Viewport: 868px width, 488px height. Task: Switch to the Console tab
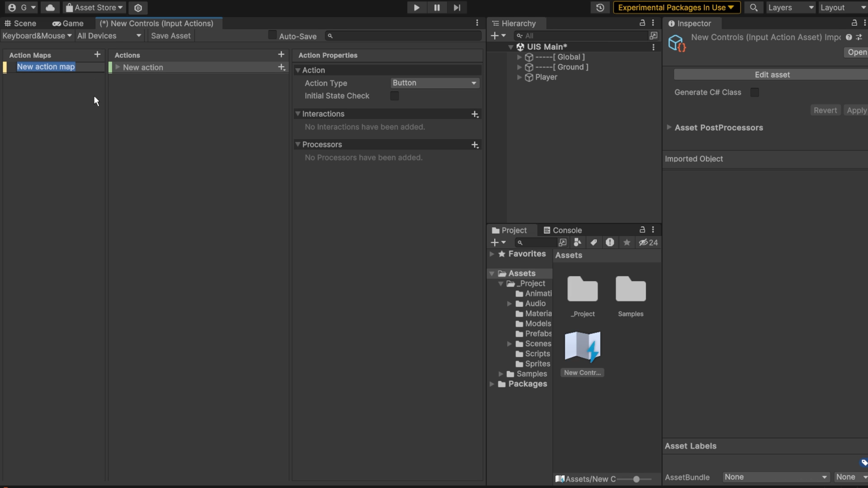point(562,230)
